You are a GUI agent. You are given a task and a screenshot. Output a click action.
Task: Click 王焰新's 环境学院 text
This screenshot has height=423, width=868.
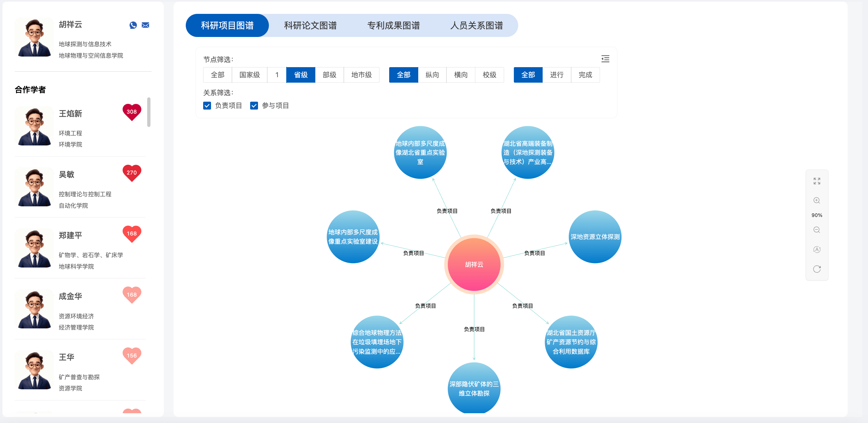(70, 144)
